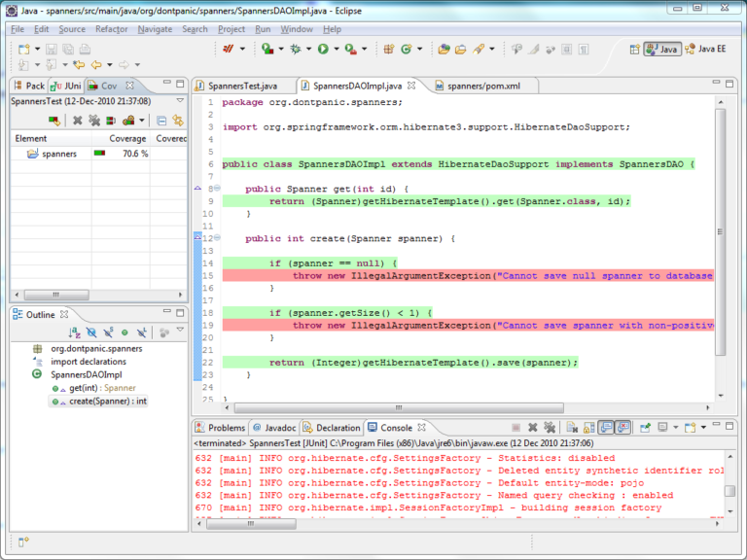Toggle Hide Fields in Outline toolbar

click(x=91, y=332)
